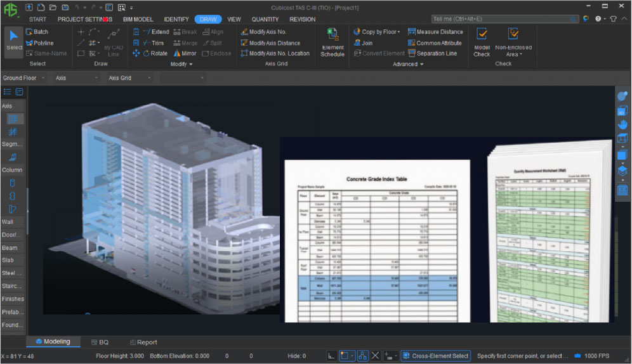This screenshot has height=364, width=632.
Task: Open Modify Axis No.
Action: [x=263, y=32]
